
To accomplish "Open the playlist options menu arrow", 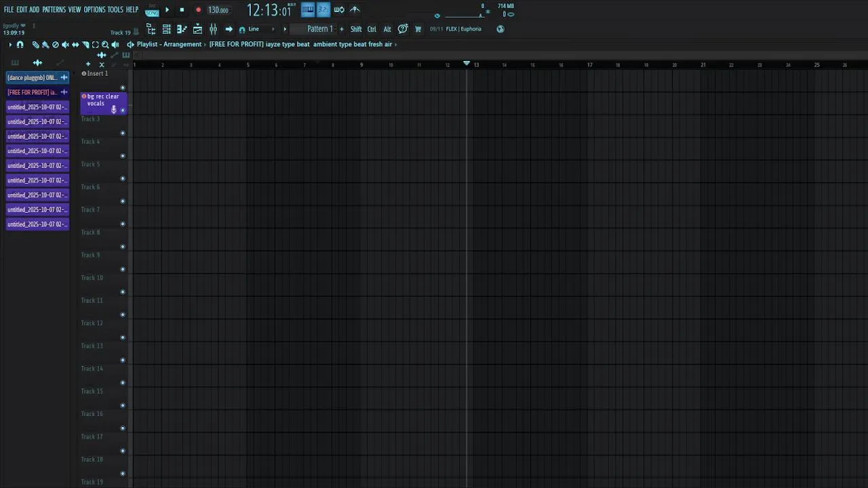I will 10,45.
